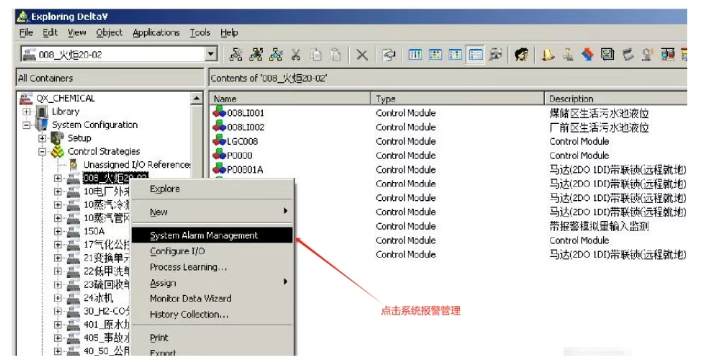Screen dimensions: 727x360
Task: Expand the Library tree node
Action: (27, 112)
